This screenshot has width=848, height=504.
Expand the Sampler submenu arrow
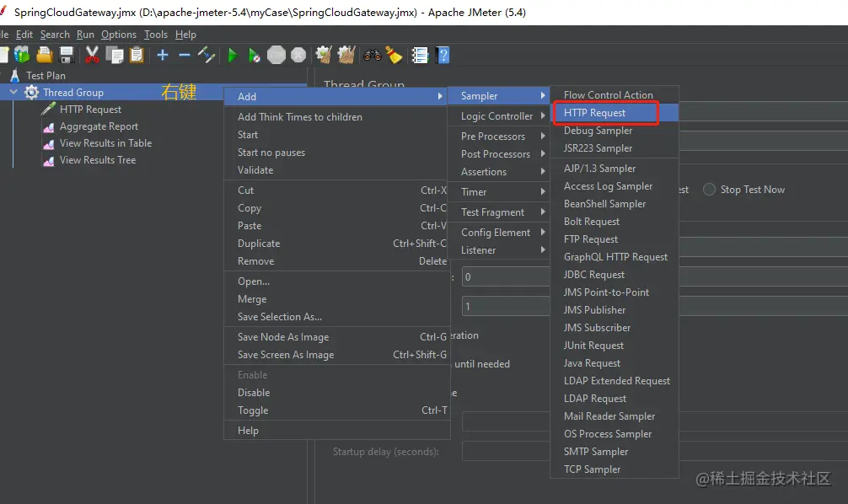[543, 96]
